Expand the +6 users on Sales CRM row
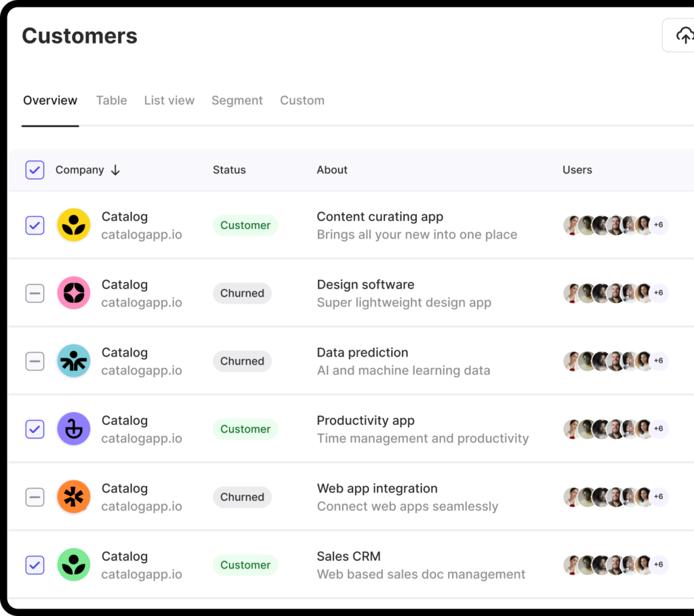 tap(658, 564)
